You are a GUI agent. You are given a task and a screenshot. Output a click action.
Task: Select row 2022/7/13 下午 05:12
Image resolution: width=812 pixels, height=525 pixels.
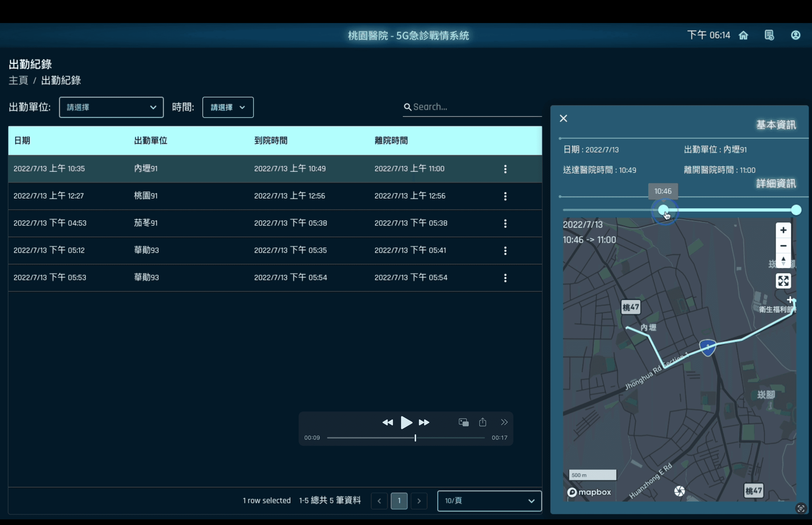pyautogui.click(x=275, y=251)
